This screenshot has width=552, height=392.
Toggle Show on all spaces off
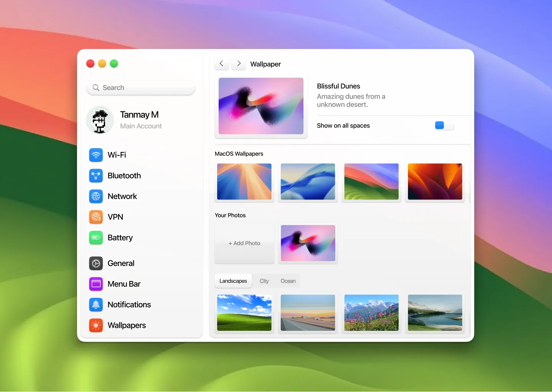click(x=444, y=125)
